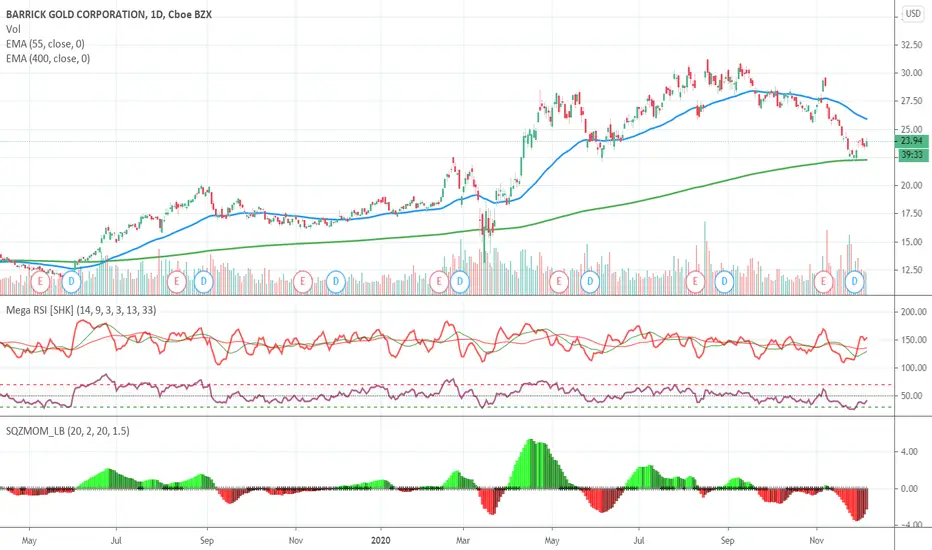The height and width of the screenshot is (550, 932).
Task: Open the earnings marker E near May 2019
Action: click(40, 281)
